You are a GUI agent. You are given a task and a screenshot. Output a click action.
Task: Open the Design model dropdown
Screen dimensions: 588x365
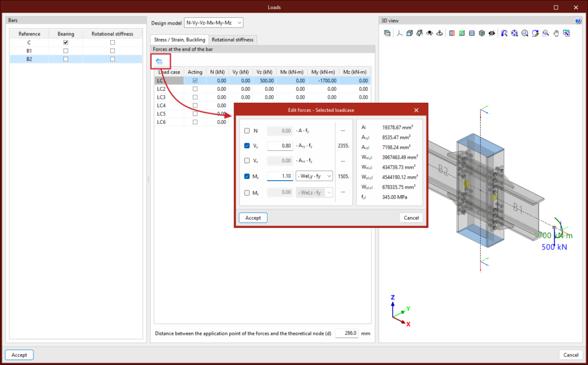(214, 23)
